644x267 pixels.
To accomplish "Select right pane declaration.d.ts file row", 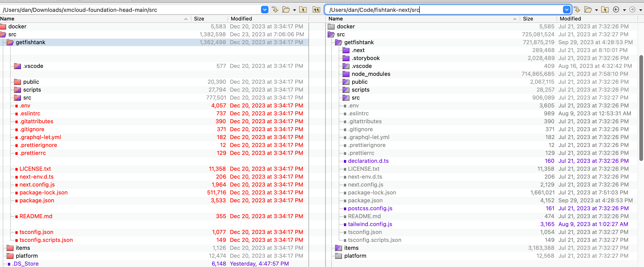I will pyautogui.click(x=482, y=161).
